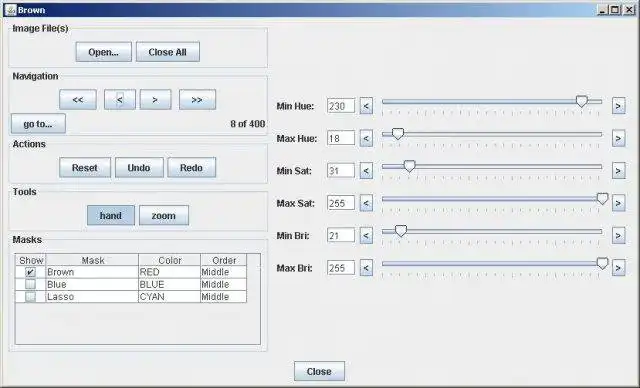Screen dimensions: 640x388
Task: Click the Max Bri slider thumb
Action: click(602, 263)
